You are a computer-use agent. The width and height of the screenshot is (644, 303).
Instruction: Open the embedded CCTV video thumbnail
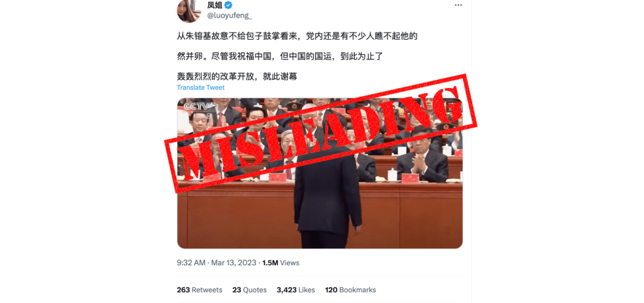319,174
